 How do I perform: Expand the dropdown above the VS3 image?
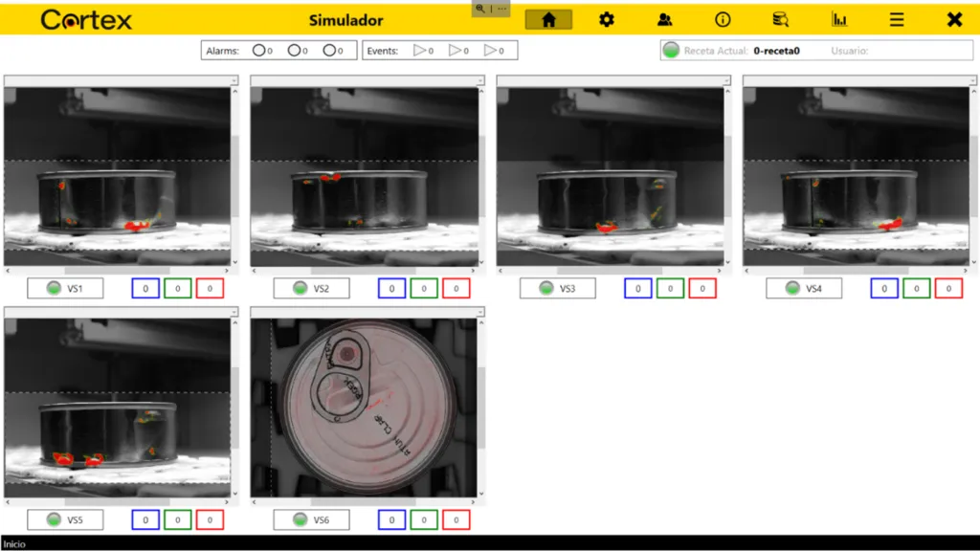[727, 81]
